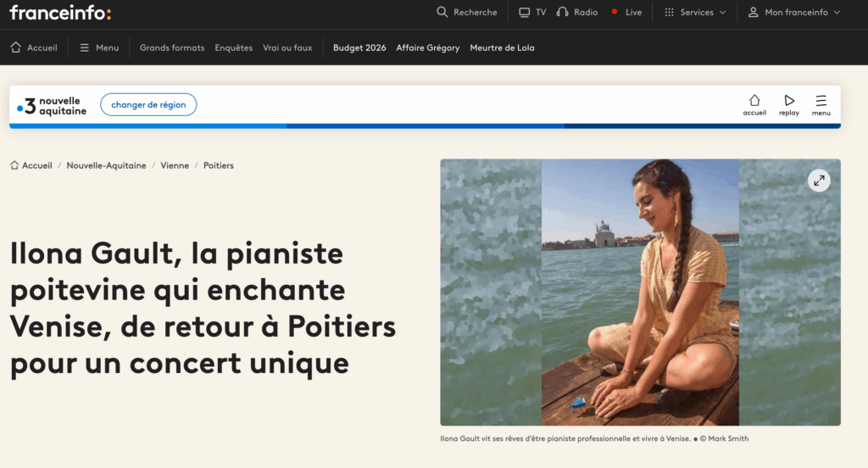This screenshot has height=468, width=868.
Task: Open the Mon franceinfo account dropdown
Action: (794, 12)
